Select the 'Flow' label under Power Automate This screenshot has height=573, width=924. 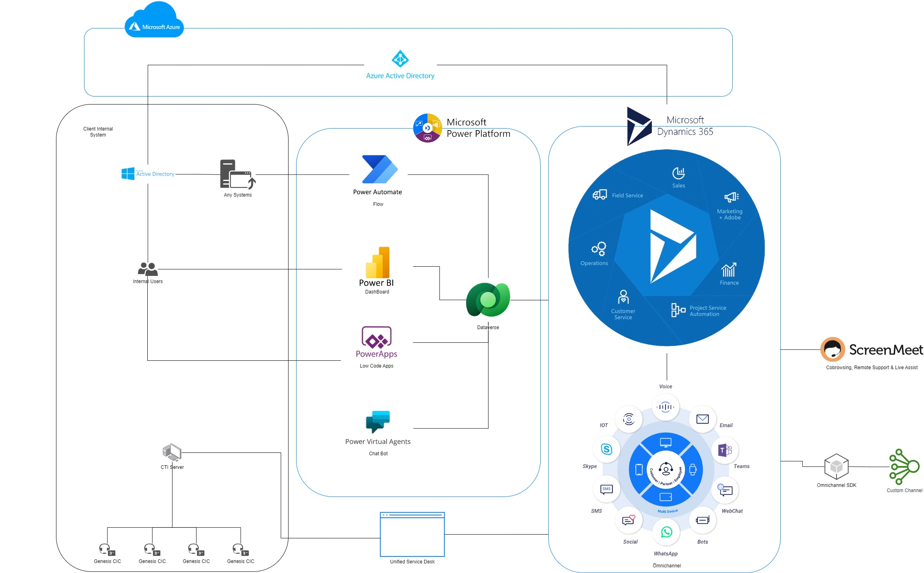tap(378, 204)
